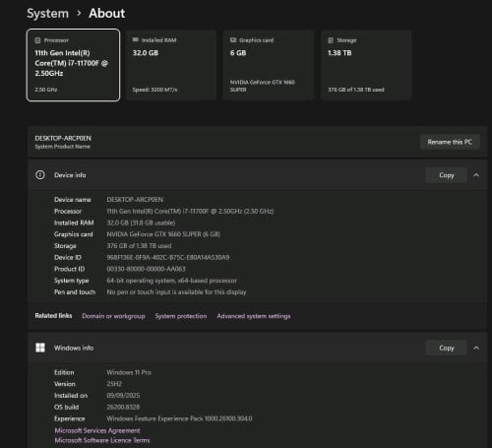Open System protection link
The height and width of the screenshot is (448, 492).
[181, 316]
